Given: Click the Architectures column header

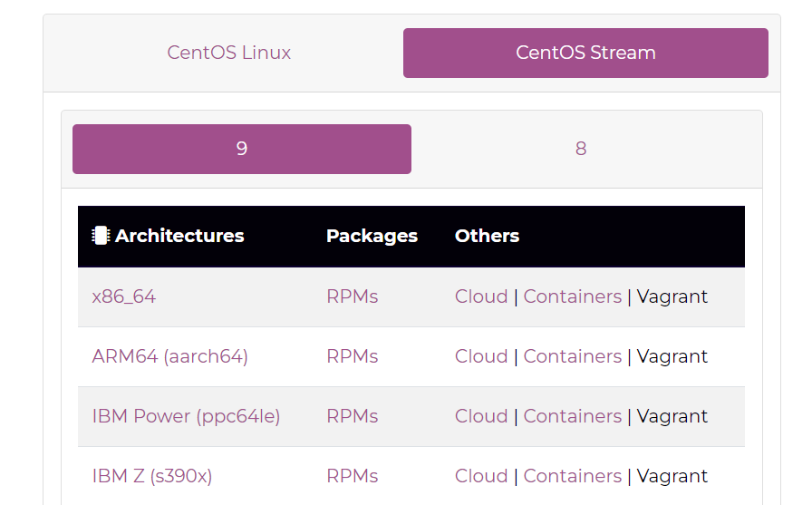Looking at the screenshot, I should click(179, 236).
